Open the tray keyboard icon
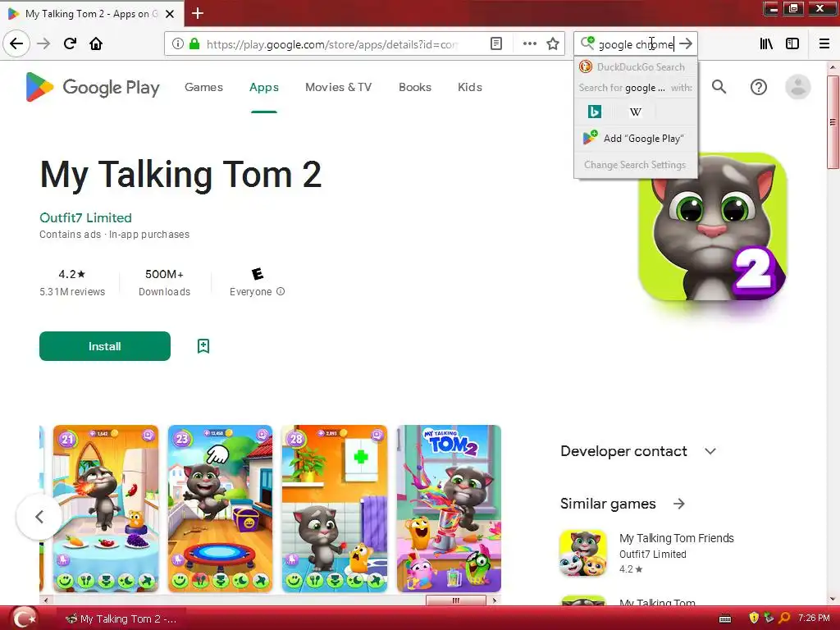The height and width of the screenshot is (630, 840). pyautogui.click(x=725, y=619)
